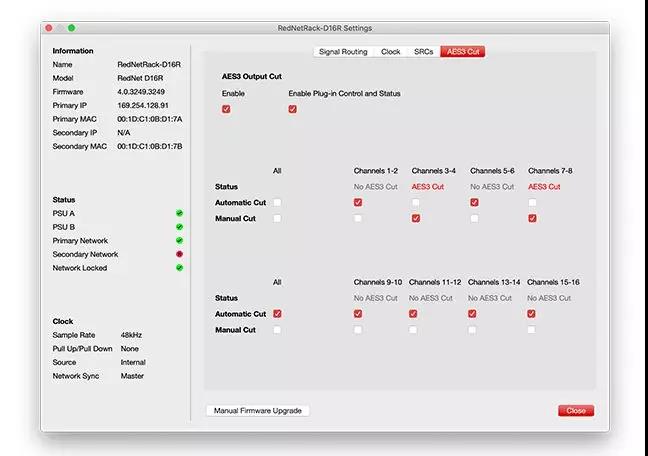Check Manual Cut for Channels 9-10
This screenshot has height=456, width=648.
tap(358, 330)
